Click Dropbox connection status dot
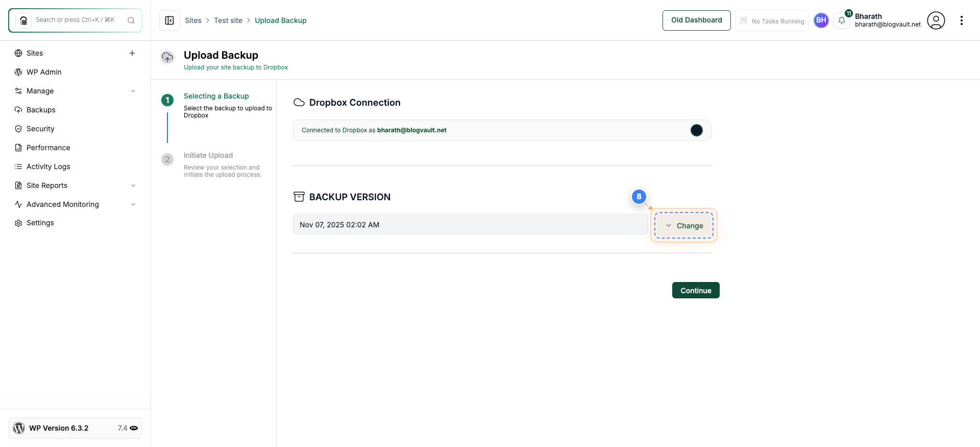This screenshot has height=447, width=980. tap(697, 130)
